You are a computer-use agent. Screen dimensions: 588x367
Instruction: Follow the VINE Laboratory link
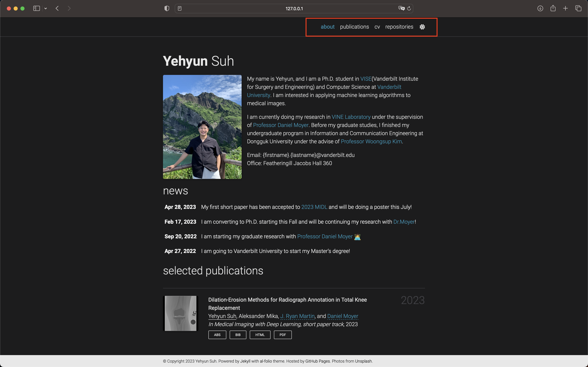click(x=351, y=117)
